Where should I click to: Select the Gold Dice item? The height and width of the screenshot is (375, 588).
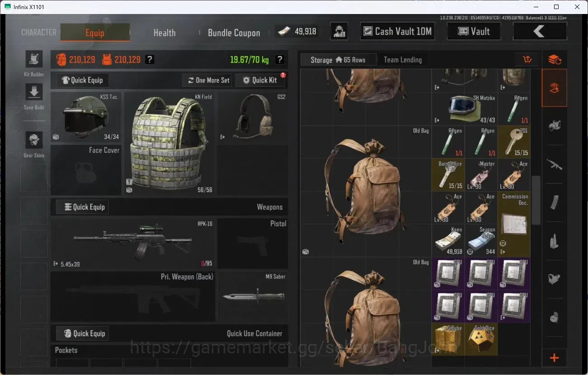click(481, 339)
